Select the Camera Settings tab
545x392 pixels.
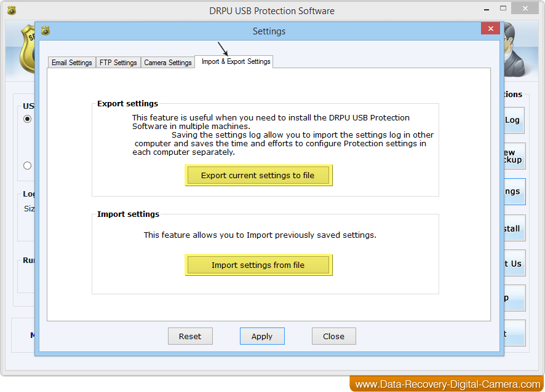[x=167, y=63]
